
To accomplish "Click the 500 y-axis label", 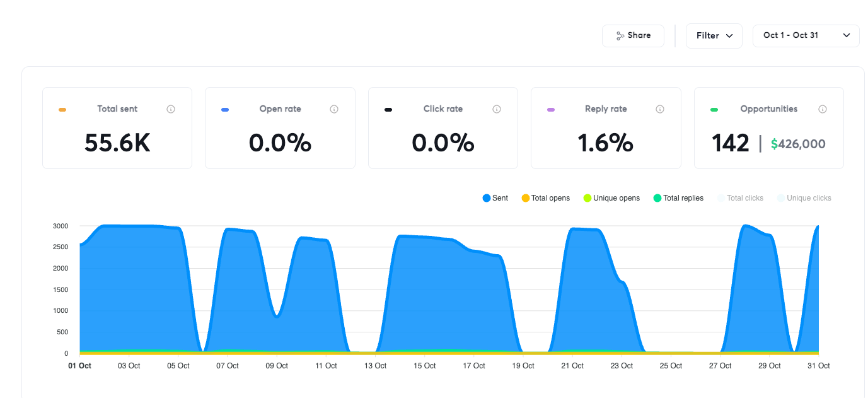I will point(63,332).
